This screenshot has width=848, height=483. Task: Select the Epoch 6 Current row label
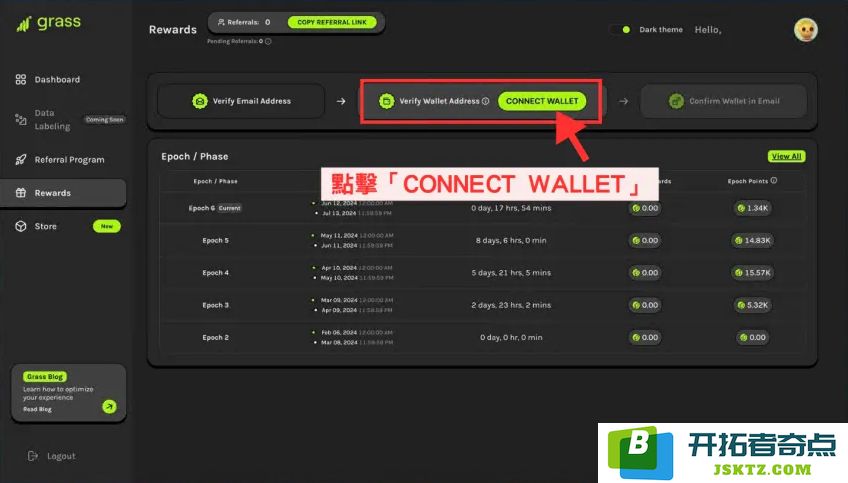tap(215, 208)
